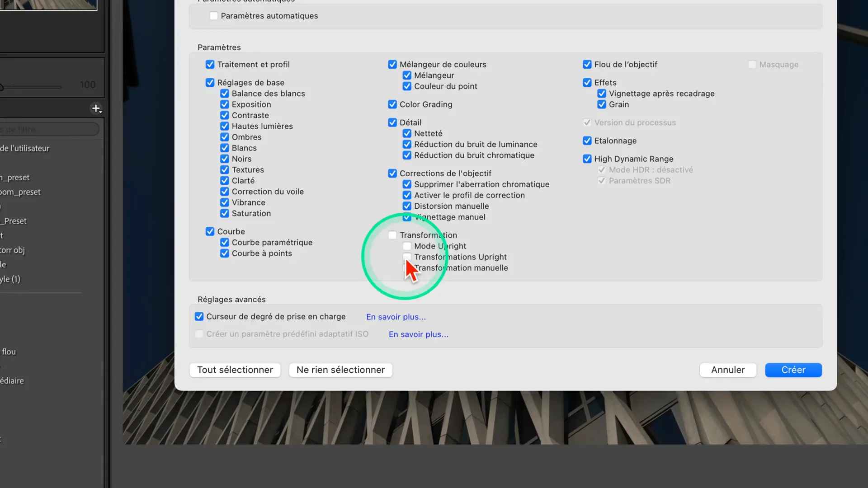Click the plus icon to add preset

pos(96,108)
